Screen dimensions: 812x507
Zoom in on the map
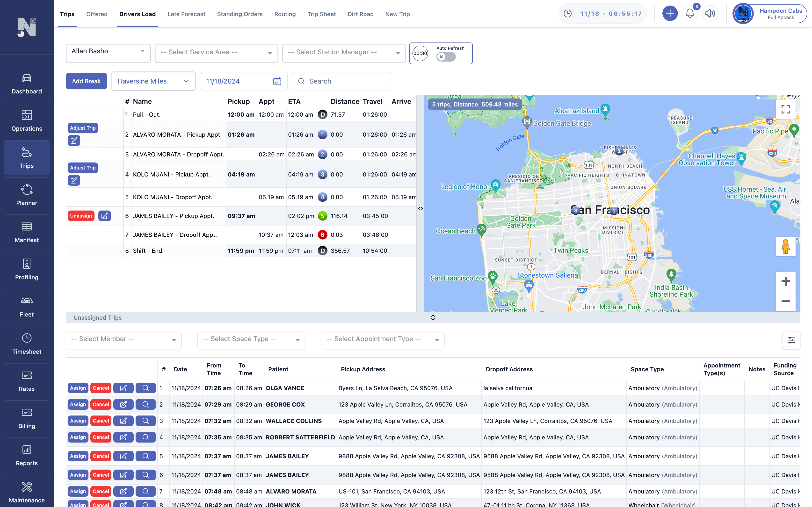tap(785, 281)
